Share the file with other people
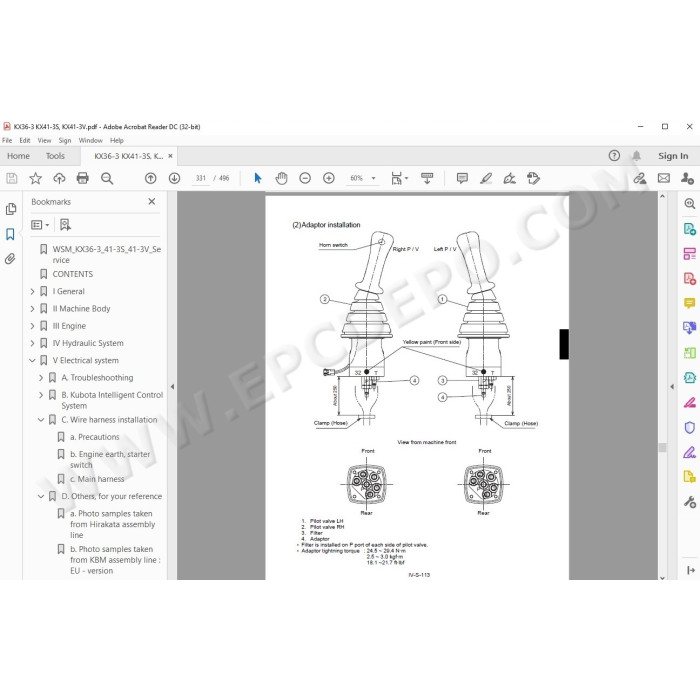 687,179
